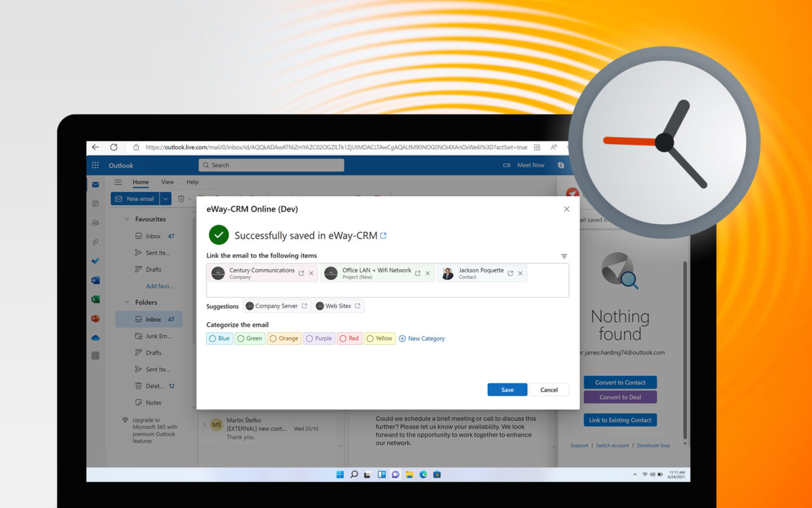Expand the Martin Štefko conversation
Image resolution: width=812 pixels, height=508 pixels.
tap(204, 424)
